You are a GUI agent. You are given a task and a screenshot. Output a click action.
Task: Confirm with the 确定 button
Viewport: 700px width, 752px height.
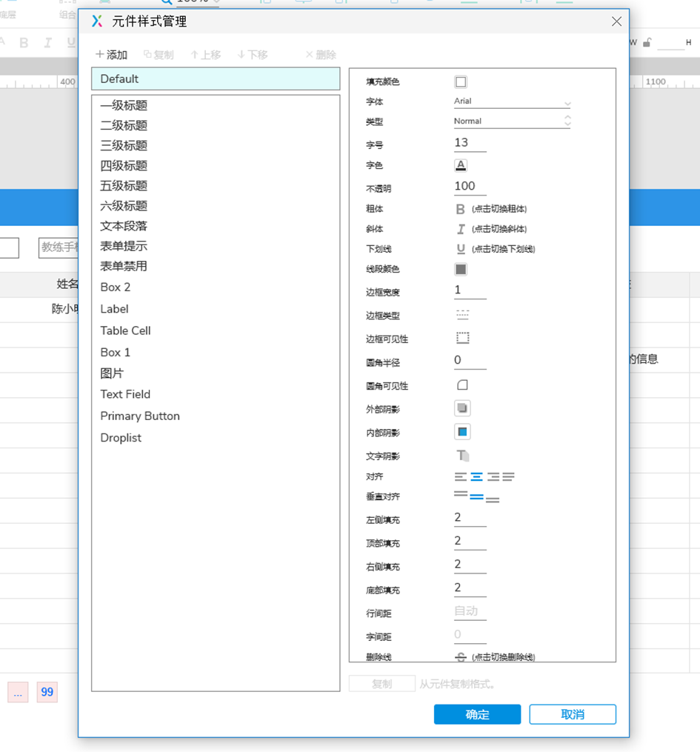(x=477, y=715)
